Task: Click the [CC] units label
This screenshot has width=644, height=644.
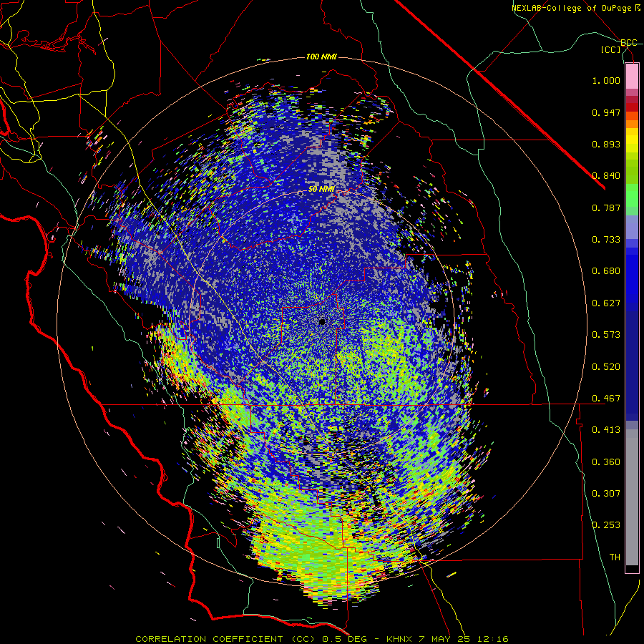Action: click(x=611, y=49)
